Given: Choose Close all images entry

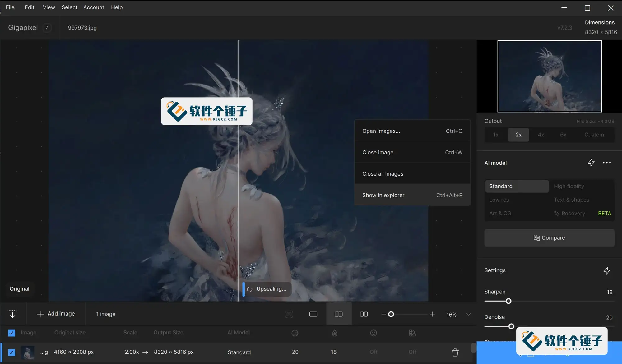Looking at the screenshot, I should [x=412, y=174].
